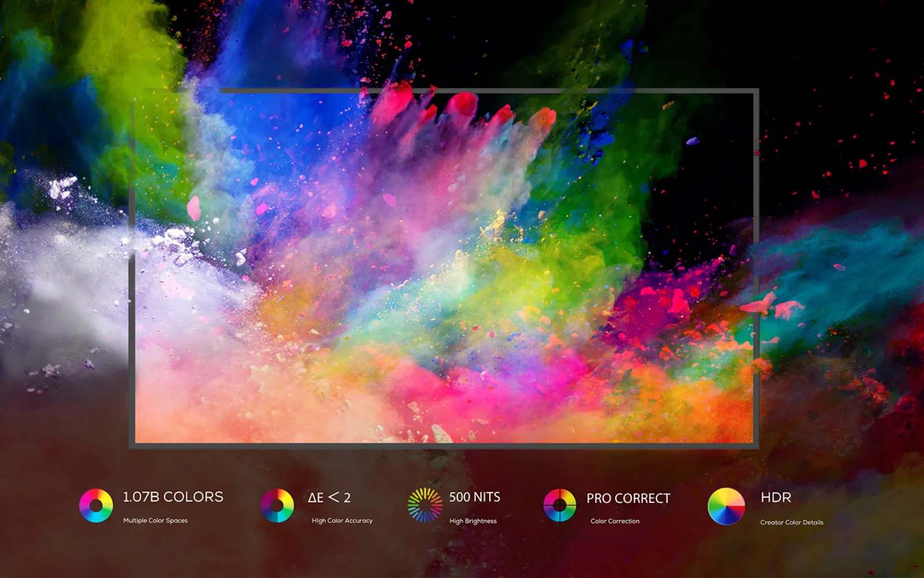
Task: Click the 500 NITS brightness burst icon
Action: point(425,505)
